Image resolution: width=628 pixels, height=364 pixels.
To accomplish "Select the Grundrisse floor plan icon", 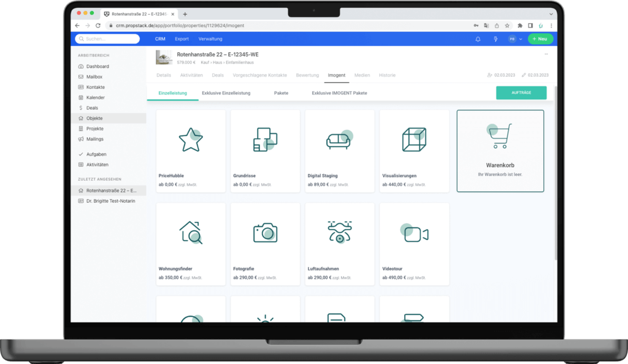I will 265,140.
